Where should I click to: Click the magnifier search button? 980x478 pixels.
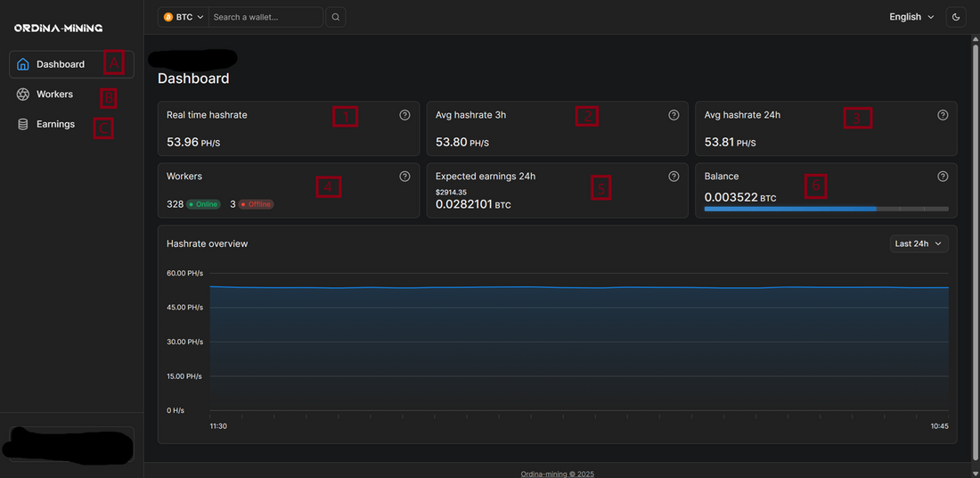pos(336,17)
